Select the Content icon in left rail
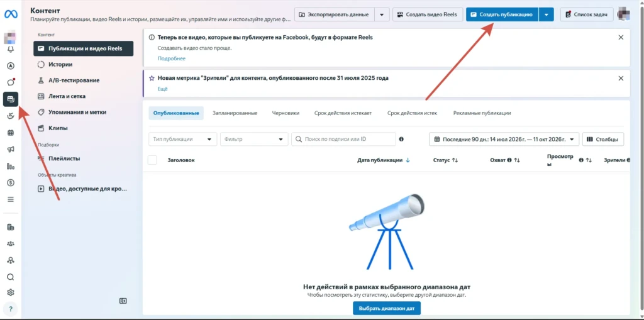The image size is (644, 320). pos(11,99)
